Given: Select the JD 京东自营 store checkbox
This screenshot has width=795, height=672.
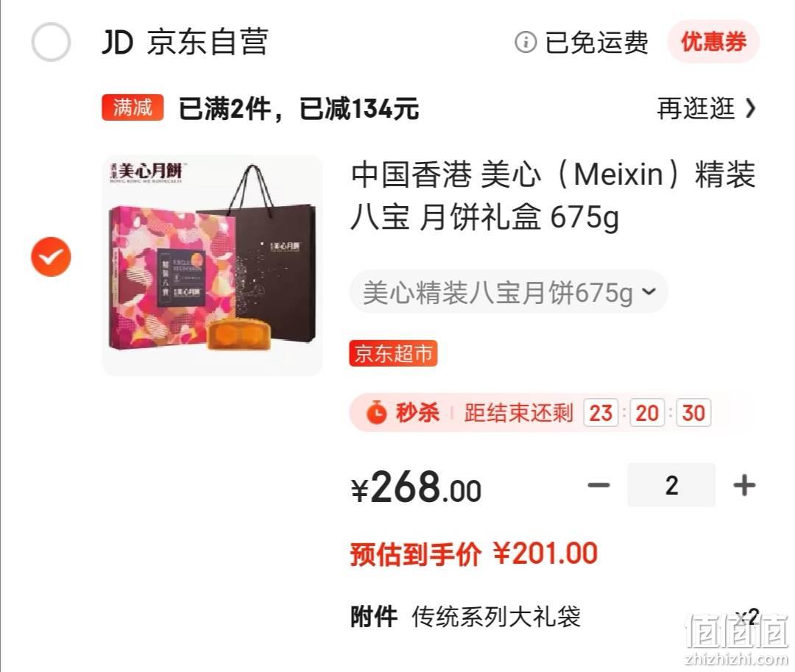Looking at the screenshot, I should 51,42.
